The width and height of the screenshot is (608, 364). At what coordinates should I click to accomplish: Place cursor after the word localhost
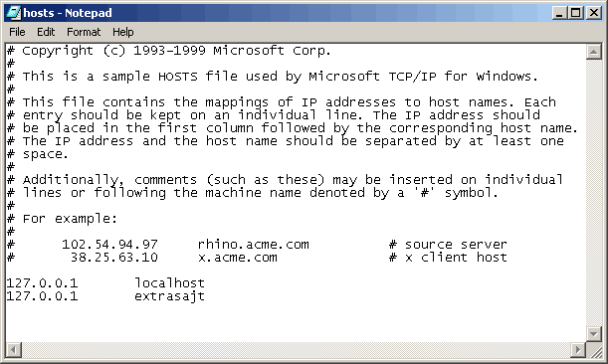coord(206,283)
